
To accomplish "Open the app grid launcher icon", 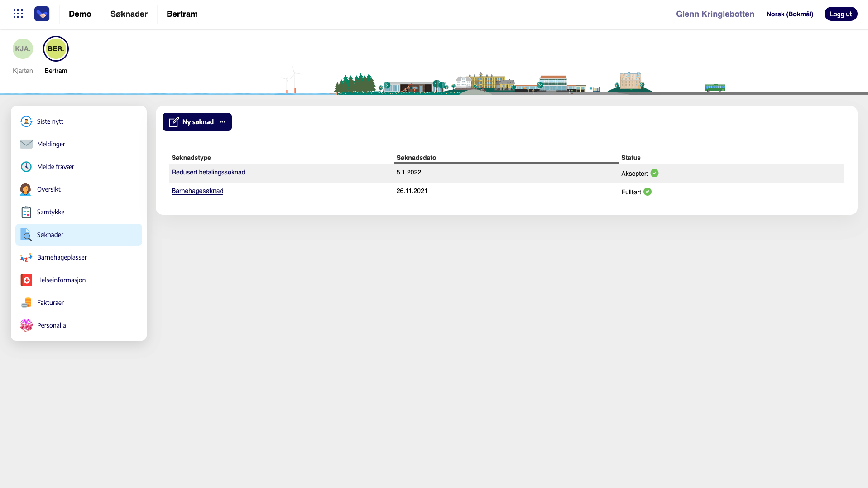I will (x=18, y=14).
